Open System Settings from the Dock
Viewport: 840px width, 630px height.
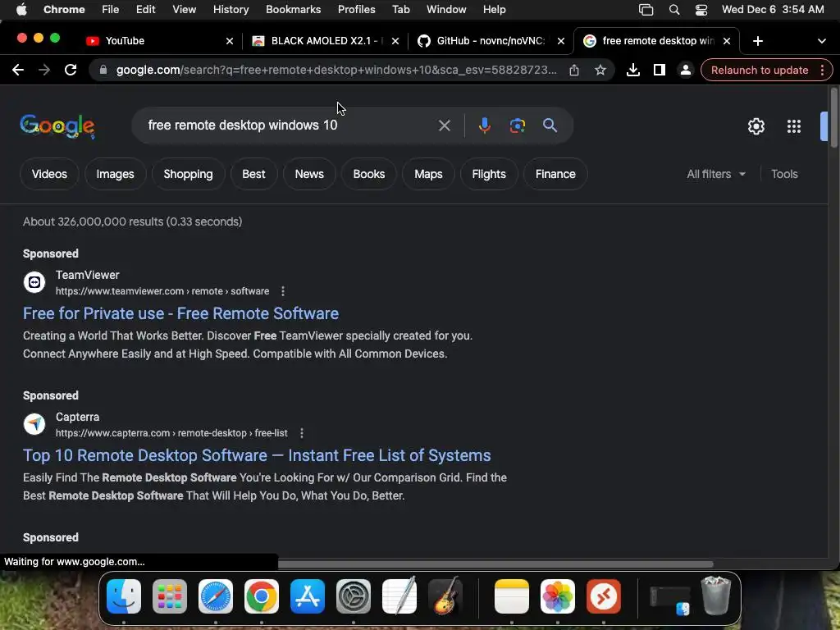click(353, 596)
